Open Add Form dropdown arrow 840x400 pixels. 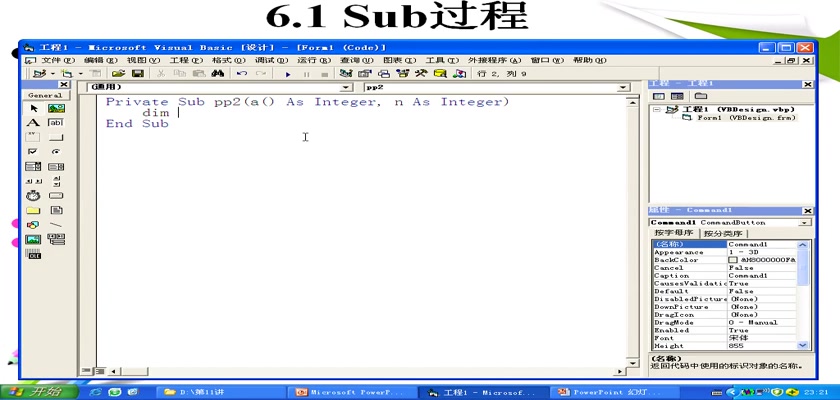coord(80,74)
